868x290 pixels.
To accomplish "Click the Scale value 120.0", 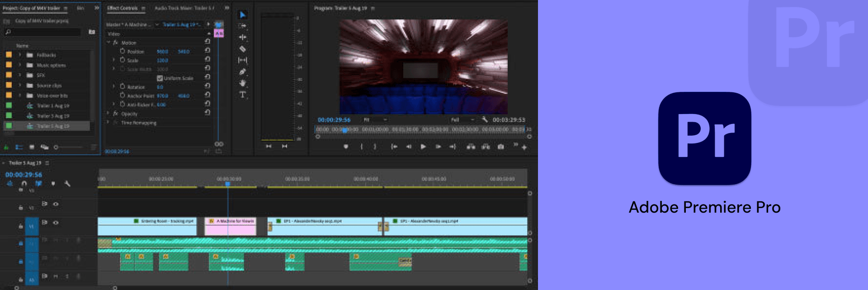I will pyautogui.click(x=162, y=60).
